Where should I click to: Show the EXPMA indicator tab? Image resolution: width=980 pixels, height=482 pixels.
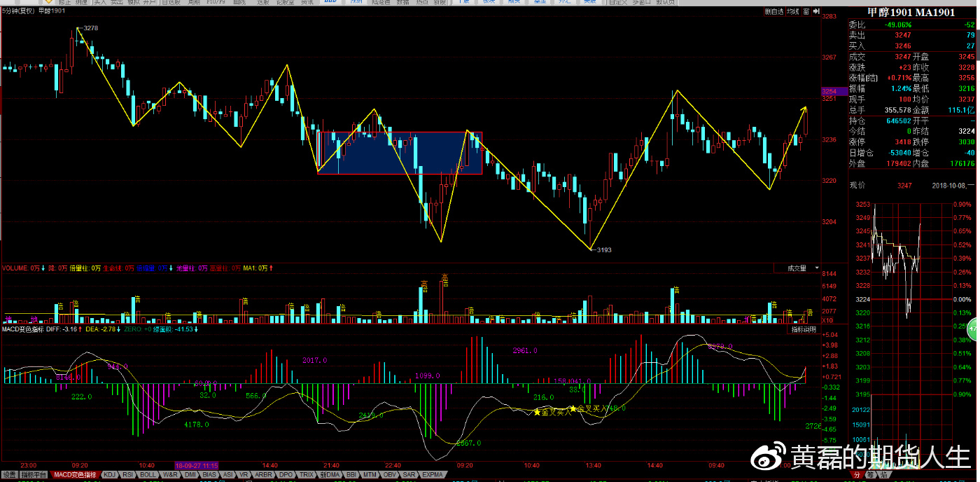pos(433,475)
